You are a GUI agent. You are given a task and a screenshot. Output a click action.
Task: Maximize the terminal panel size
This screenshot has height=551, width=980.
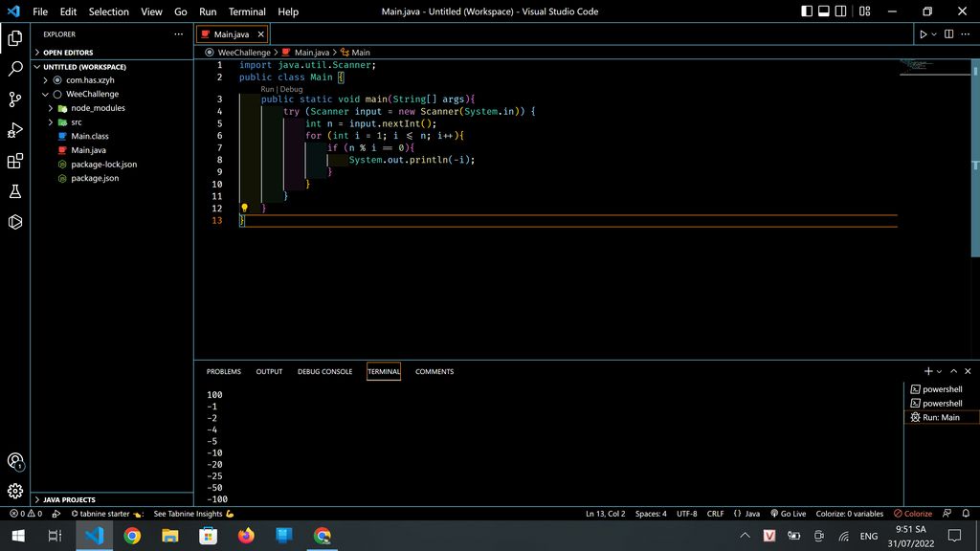pos(954,371)
